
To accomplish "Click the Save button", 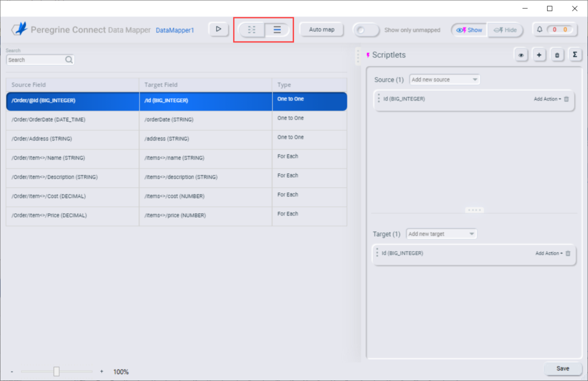I will click(x=563, y=368).
